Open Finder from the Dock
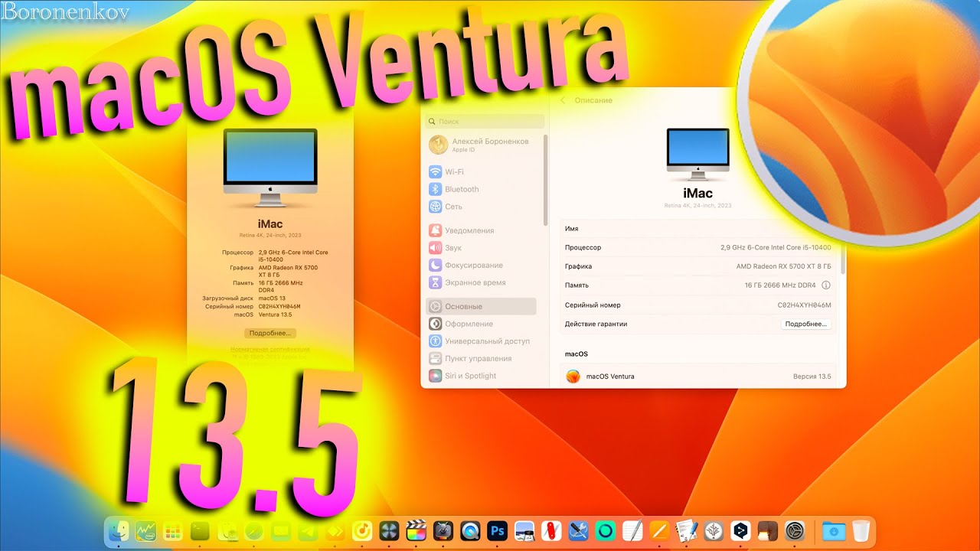Image resolution: width=980 pixels, height=551 pixels. [x=119, y=530]
